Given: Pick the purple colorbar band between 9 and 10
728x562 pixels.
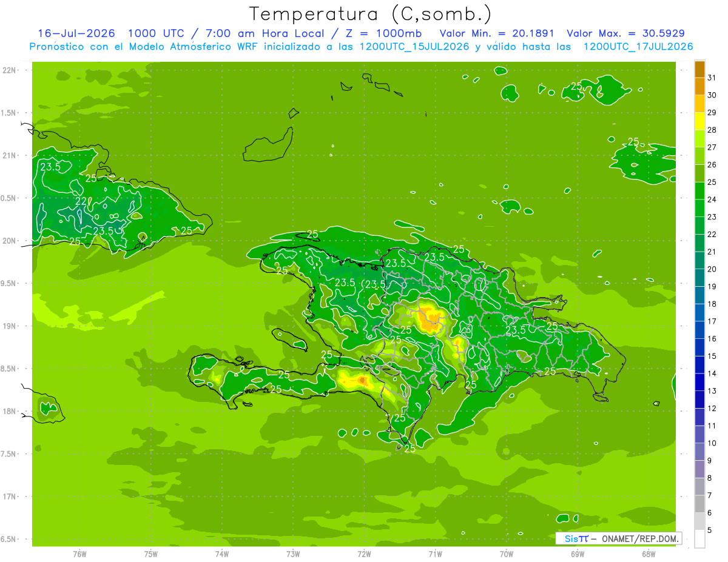Looking at the screenshot, I should pos(699,452).
